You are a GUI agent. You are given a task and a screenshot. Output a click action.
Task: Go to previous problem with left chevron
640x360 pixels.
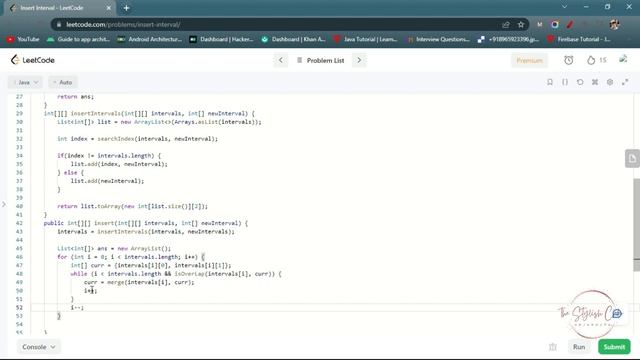tap(280, 60)
